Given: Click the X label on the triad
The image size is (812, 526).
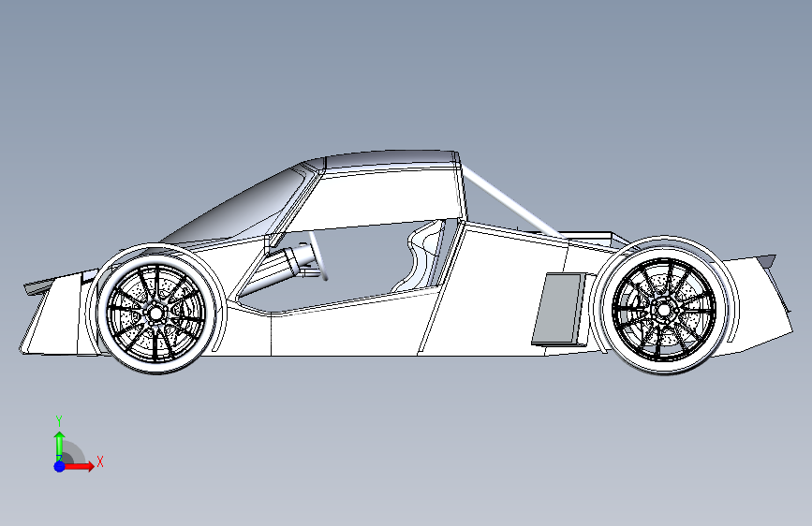Looking at the screenshot, I should [100, 461].
